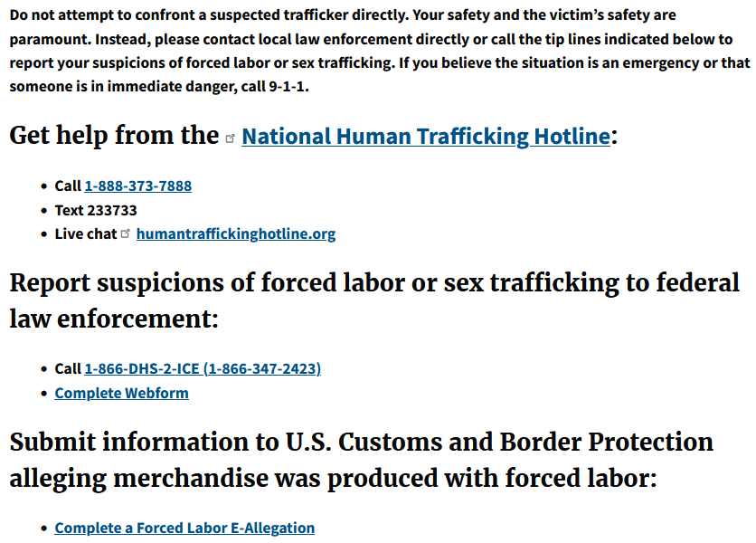Click the "Call" label before 1-888-373-7888
Screen dimensions: 756x543
pyautogui.click(x=68, y=186)
